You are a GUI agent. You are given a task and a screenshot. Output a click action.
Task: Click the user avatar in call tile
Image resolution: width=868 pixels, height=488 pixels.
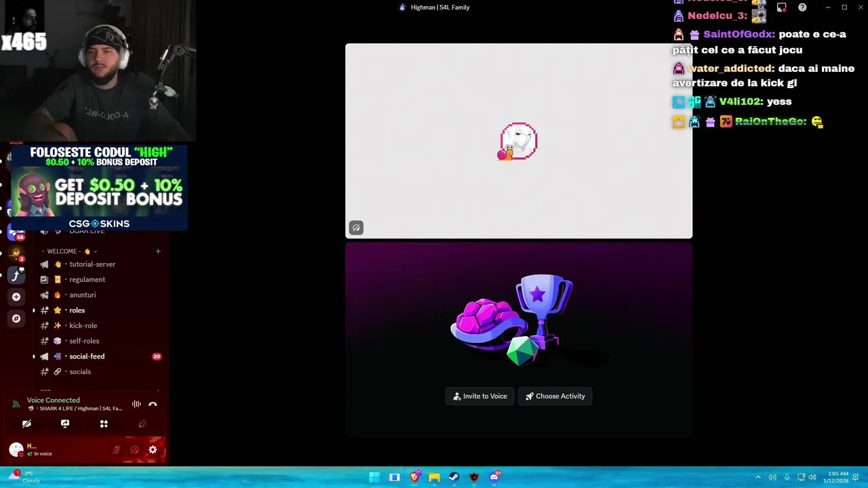coord(519,141)
